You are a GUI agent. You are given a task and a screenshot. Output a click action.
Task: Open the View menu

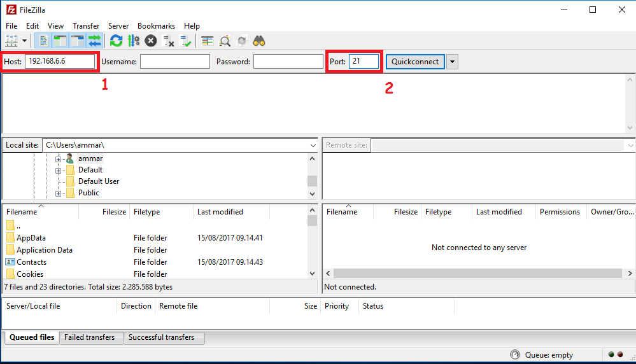[x=55, y=26]
